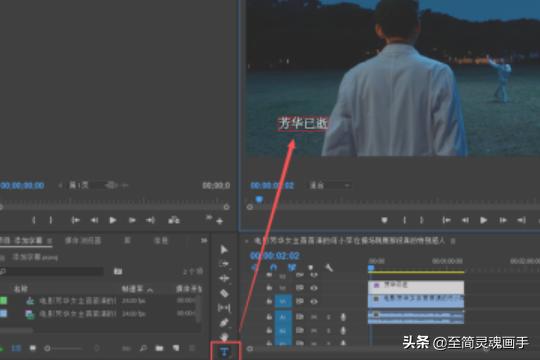This screenshot has width=540, height=360.
Task: Click frame rate column sort arrow
Action: point(150,290)
